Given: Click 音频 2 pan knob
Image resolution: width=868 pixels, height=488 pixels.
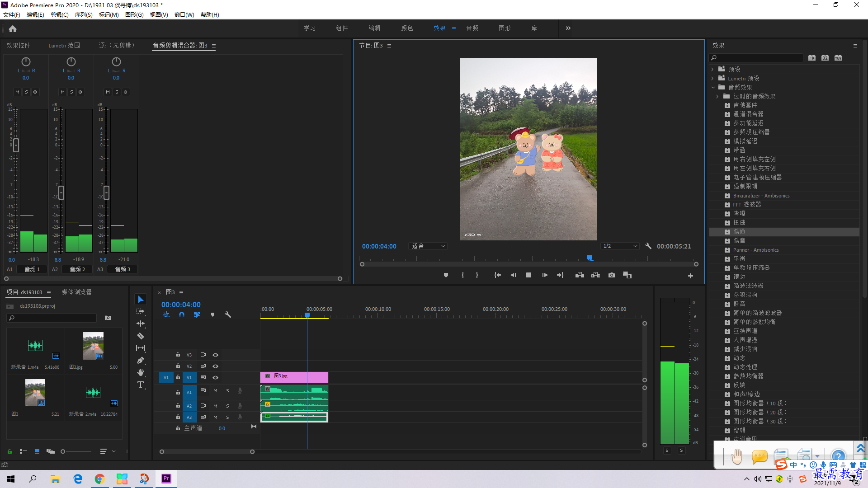Looking at the screenshot, I should [x=71, y=61].
